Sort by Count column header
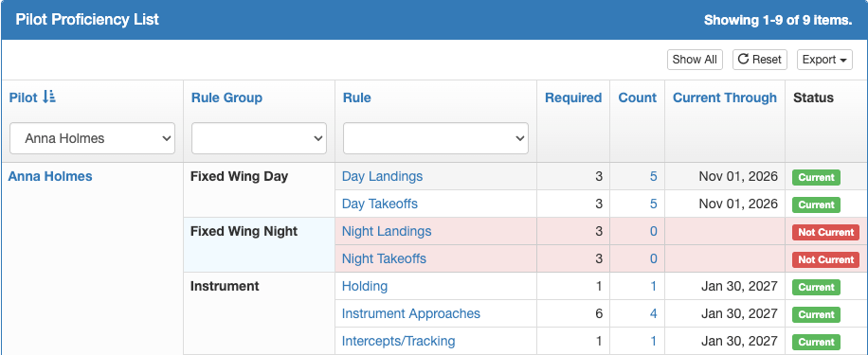Image resolution: width=868 pixels, height=355 pixels. (637, 98)
